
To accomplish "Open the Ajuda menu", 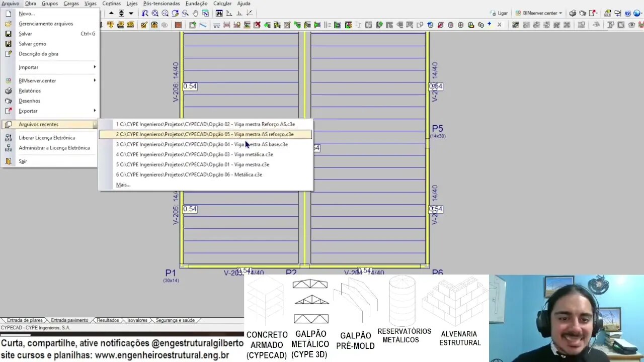I will pyautogui.click(x=244, y=4).
